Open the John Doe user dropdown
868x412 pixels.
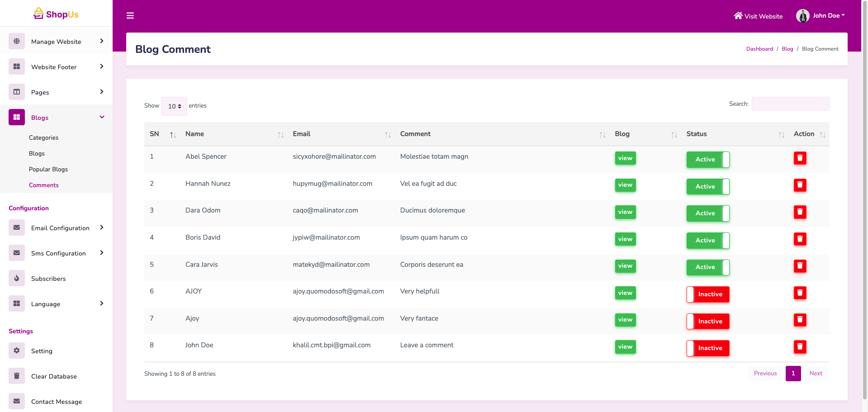tap(821, 16)
